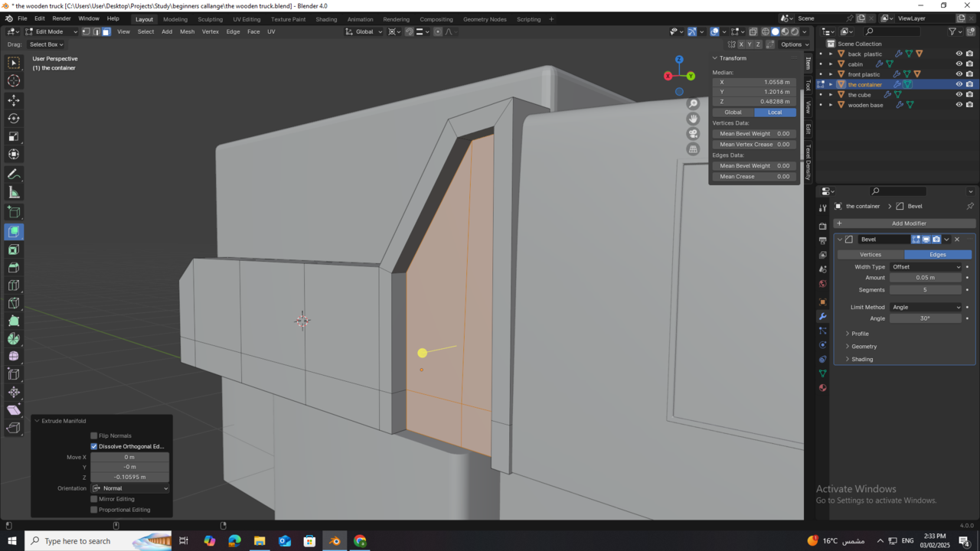Click the Add Modifier button
The image size is (980, 551).
(x=909, y=223)
